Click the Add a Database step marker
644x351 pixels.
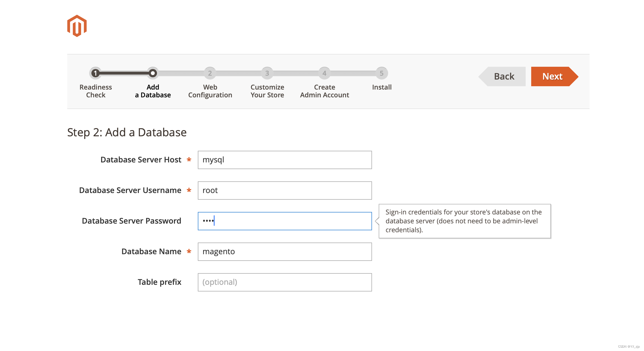coord(153,73)
